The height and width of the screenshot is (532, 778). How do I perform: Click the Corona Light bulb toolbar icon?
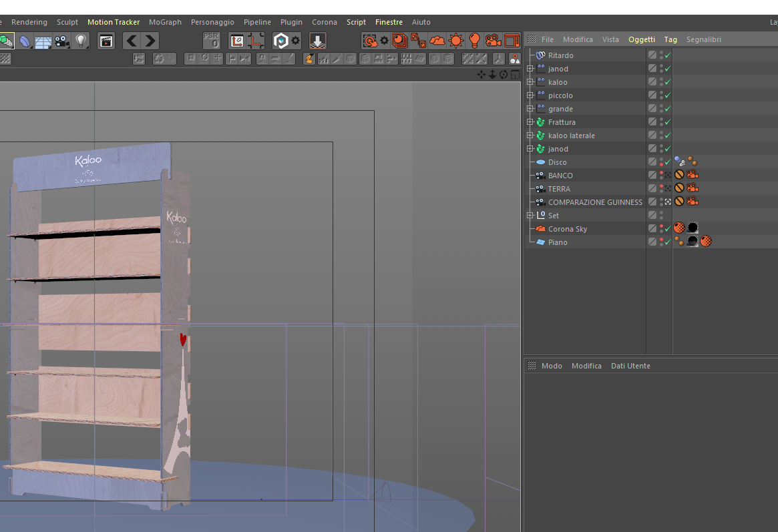474,41
